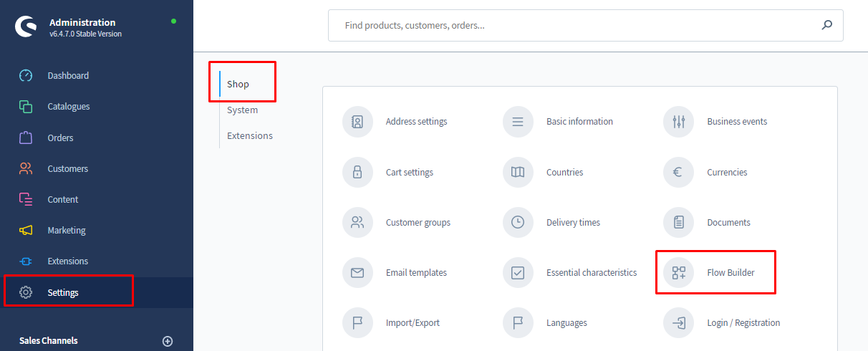Click the Marketing megaphone icon
This screenshot has height=351, width=868.
pos(26,230)
